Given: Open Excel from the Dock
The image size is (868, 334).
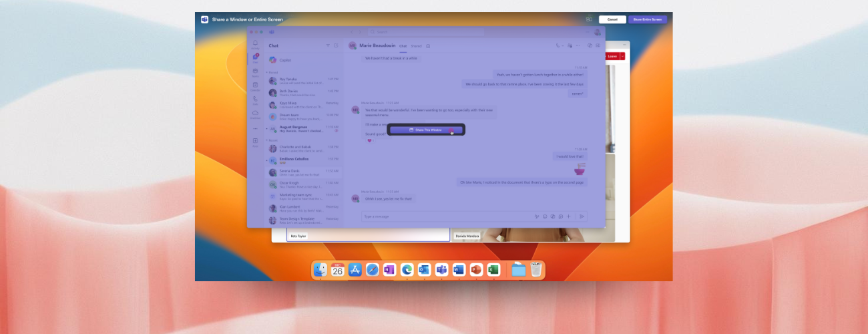Looking at the screenshot, I should [x=493, y=270].
